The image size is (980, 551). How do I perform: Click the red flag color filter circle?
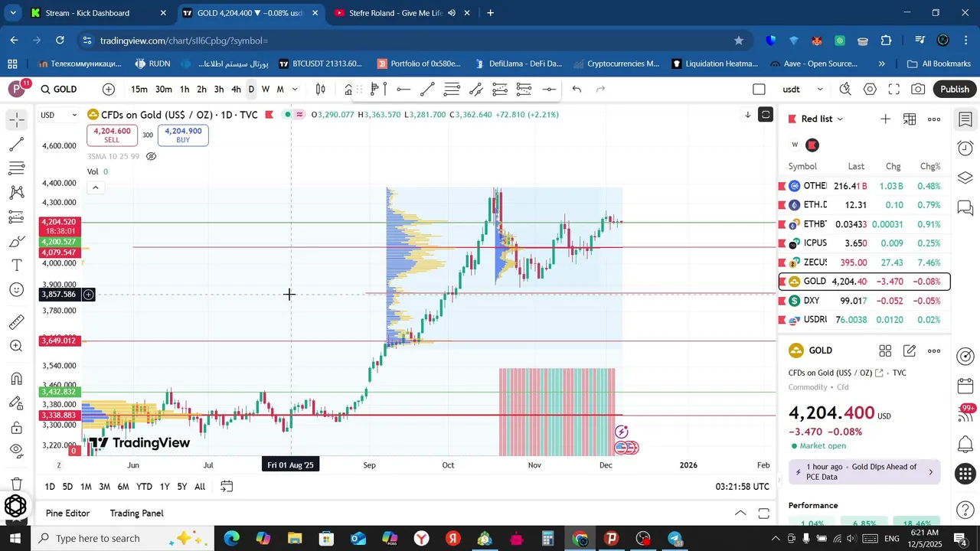(812, 145)
